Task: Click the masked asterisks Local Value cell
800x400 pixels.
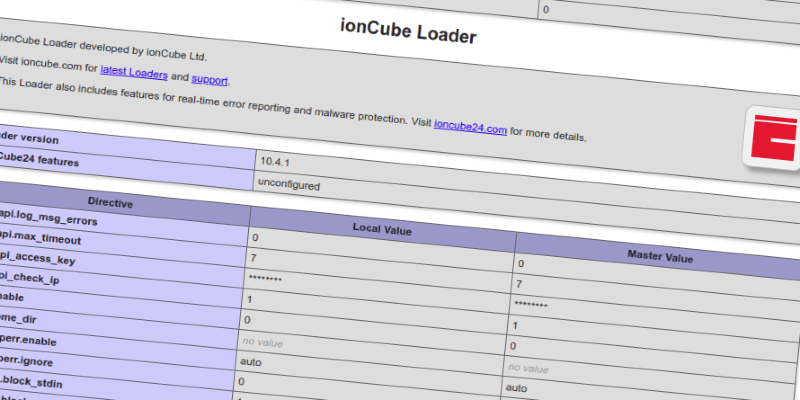Action: [x=266, y=278]
